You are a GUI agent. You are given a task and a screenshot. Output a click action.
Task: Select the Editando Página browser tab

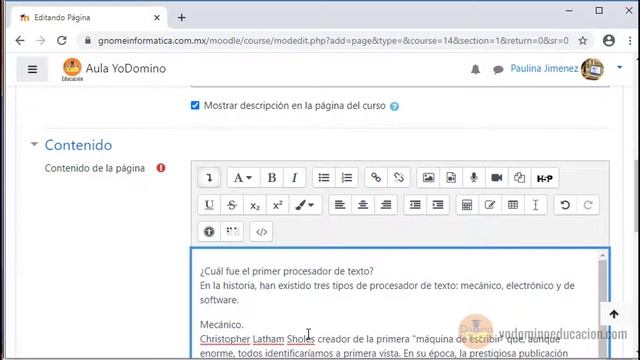coord(88,18)
